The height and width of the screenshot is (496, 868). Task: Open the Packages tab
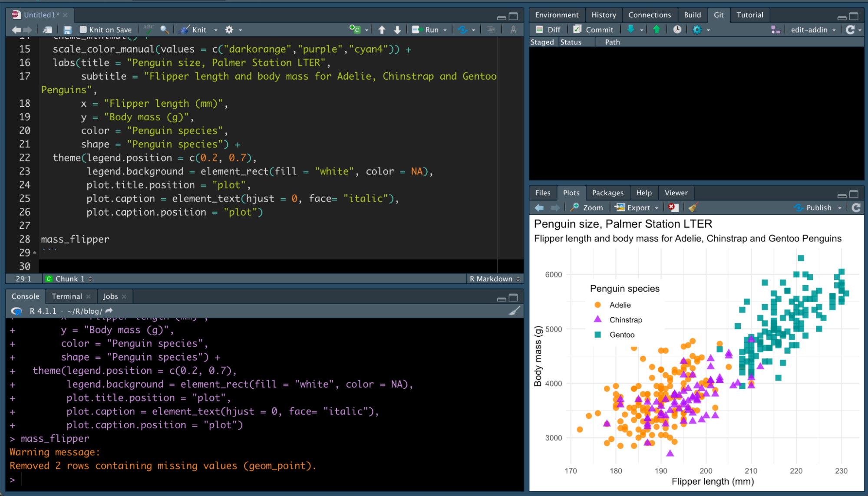pos(607,193)
